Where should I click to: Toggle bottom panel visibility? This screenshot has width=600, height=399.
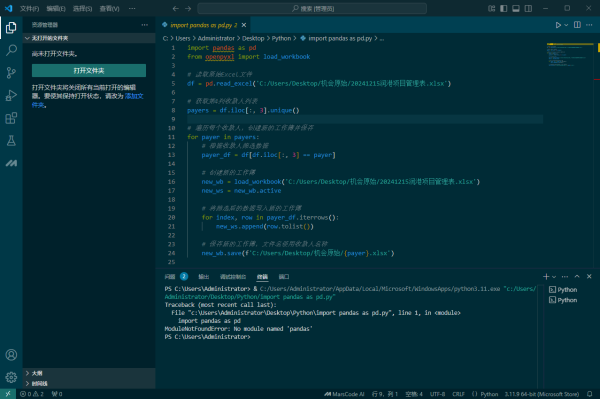[x=516, y=8]
